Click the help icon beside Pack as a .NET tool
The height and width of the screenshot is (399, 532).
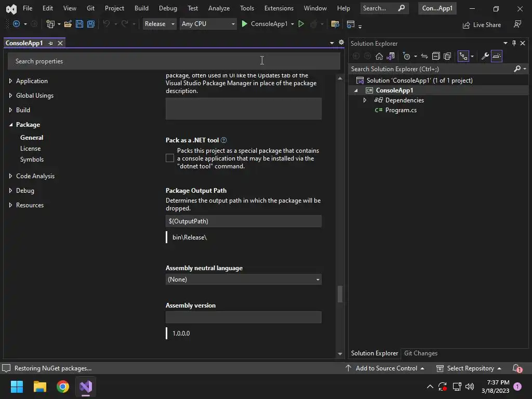(223, 140)
